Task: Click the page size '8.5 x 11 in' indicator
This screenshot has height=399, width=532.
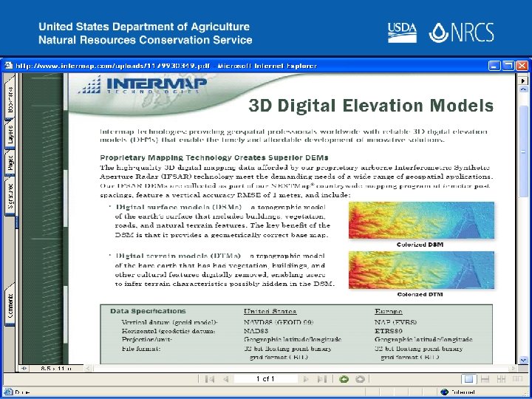Action: coord(56,369)
